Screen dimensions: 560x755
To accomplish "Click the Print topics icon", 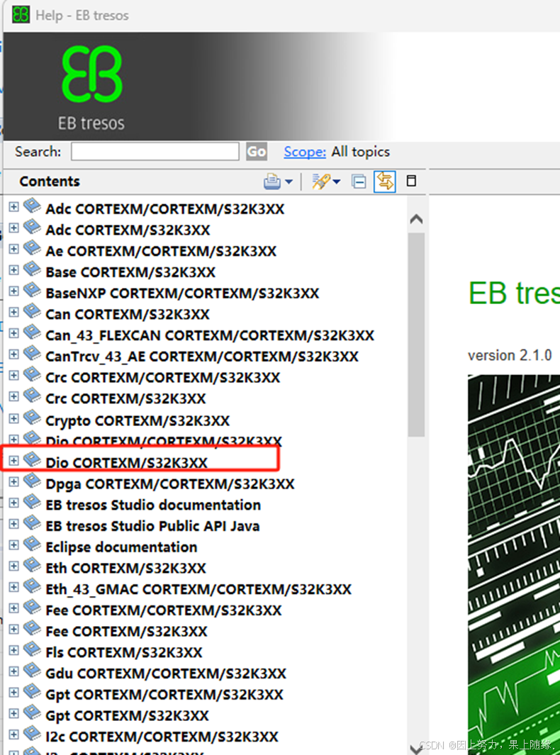I will 272,181.
